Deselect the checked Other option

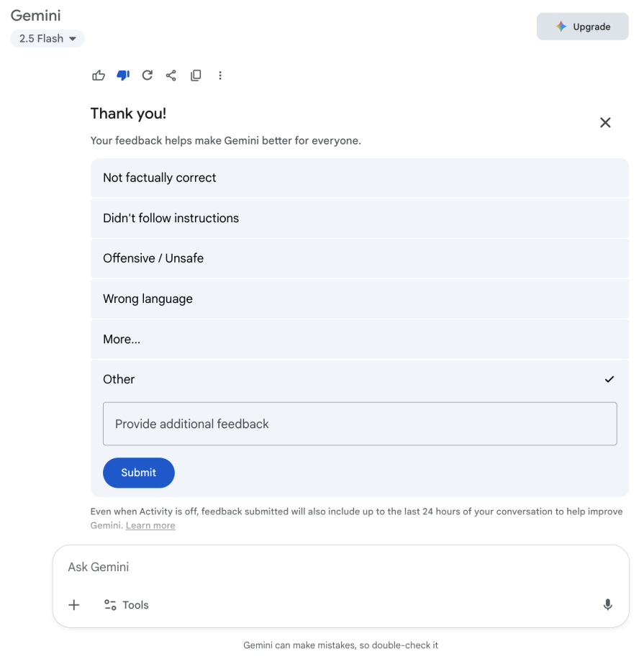(360, 379)
